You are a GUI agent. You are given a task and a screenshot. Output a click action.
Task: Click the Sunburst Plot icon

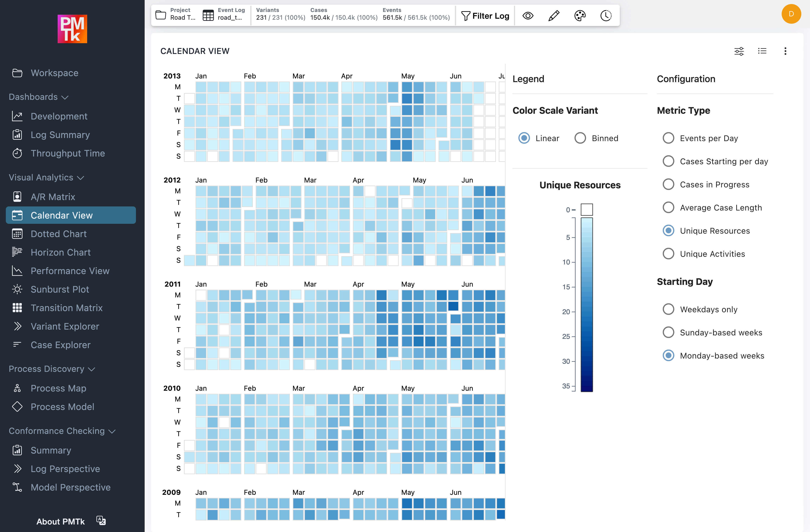tap(17, 289)
